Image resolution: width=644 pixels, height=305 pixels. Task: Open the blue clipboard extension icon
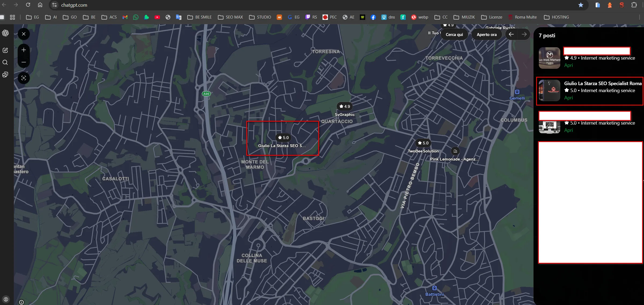point(598,5)
